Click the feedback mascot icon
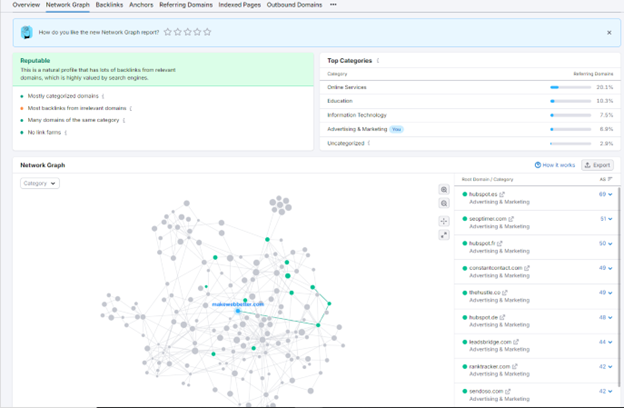 click(x=27, y=32)
